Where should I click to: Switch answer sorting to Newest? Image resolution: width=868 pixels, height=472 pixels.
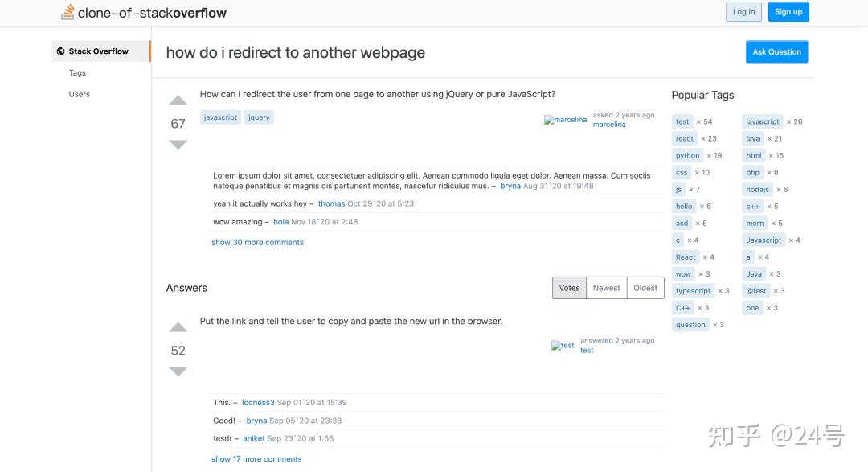[606, 287]
